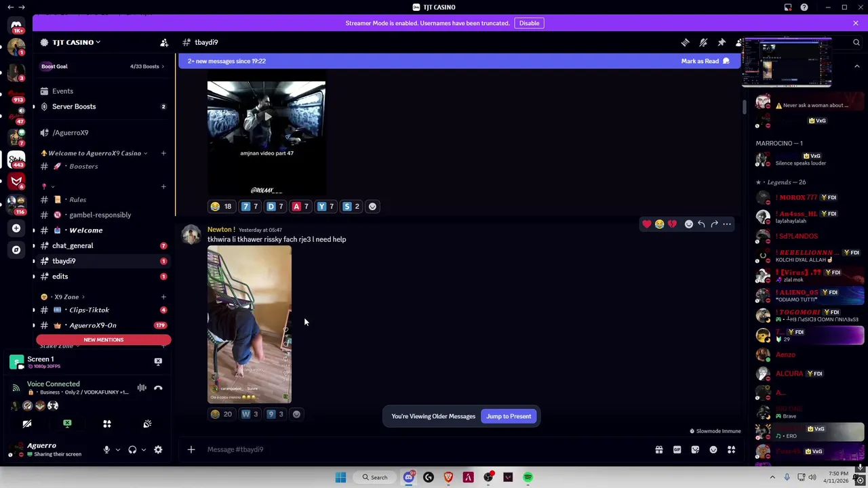Toggle noise suppression waveform icon
Screen dimensions: 868x488
tap(142, 388)
